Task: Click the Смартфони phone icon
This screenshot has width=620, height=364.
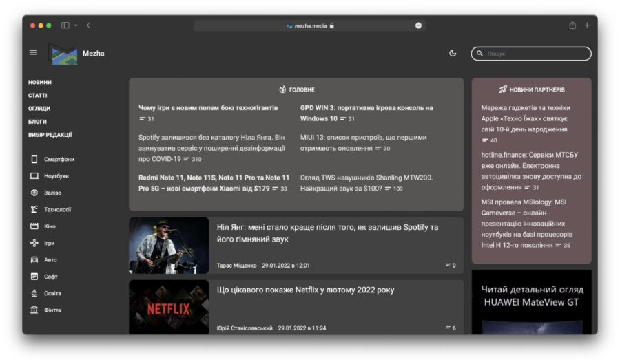Action: coord(34,159)
